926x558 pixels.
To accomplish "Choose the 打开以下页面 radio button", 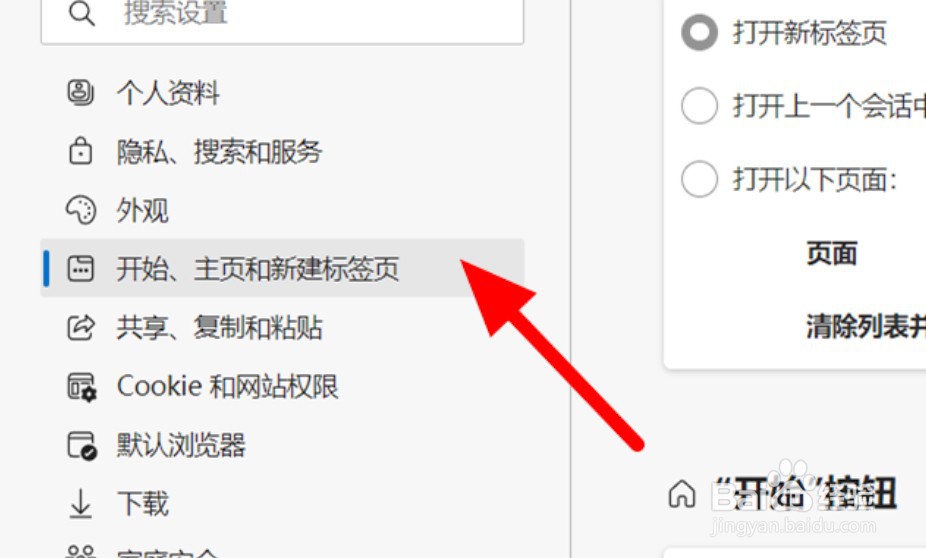I will [x=699, y=179].
